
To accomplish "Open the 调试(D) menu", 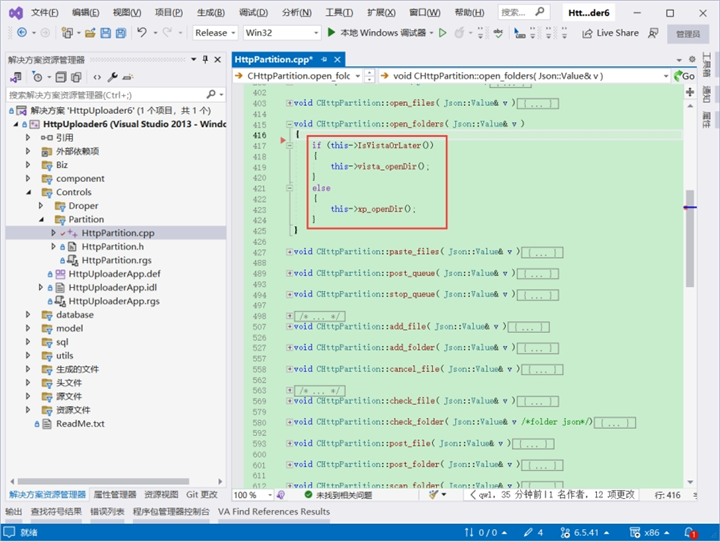I will click(253, 12).
